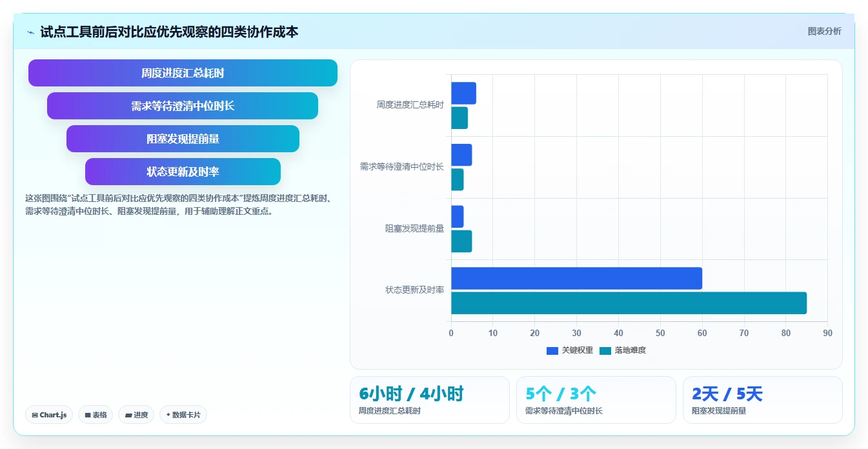Viewport: 868px width, 449px height.
Task: Click the 进度 tag chip
Action: click(x=136, y=415)
